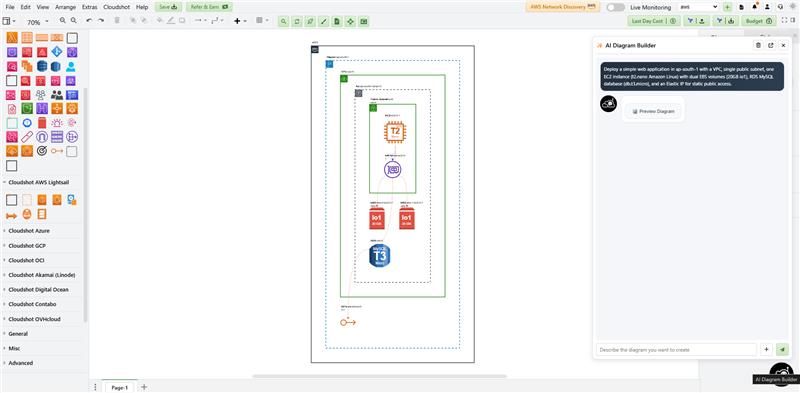Select the right io1 EBS volume

[407, 219]
